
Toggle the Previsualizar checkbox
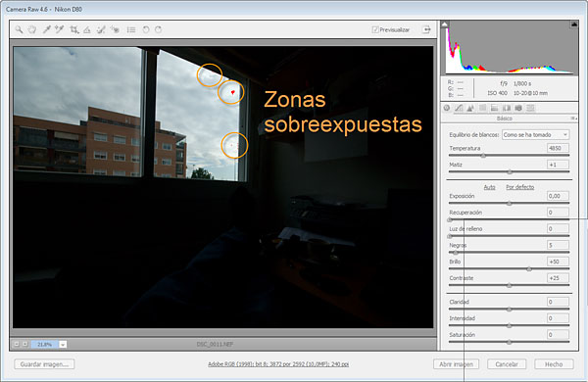pos(375,29)
